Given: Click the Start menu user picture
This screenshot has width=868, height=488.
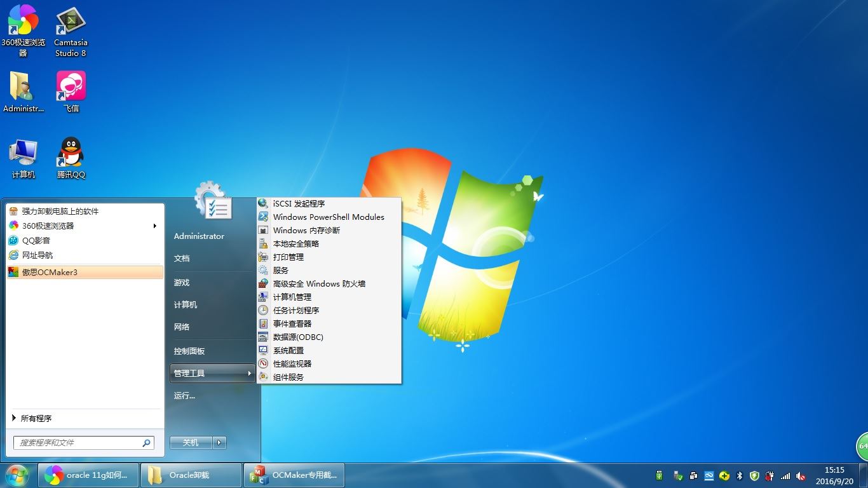Looking at the screenshot, I should coord(213,201).
